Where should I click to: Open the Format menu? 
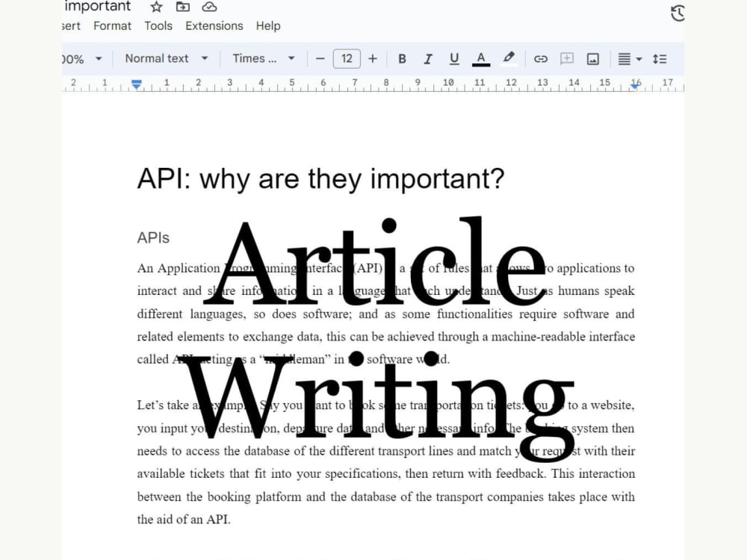[x=112, y=25]
